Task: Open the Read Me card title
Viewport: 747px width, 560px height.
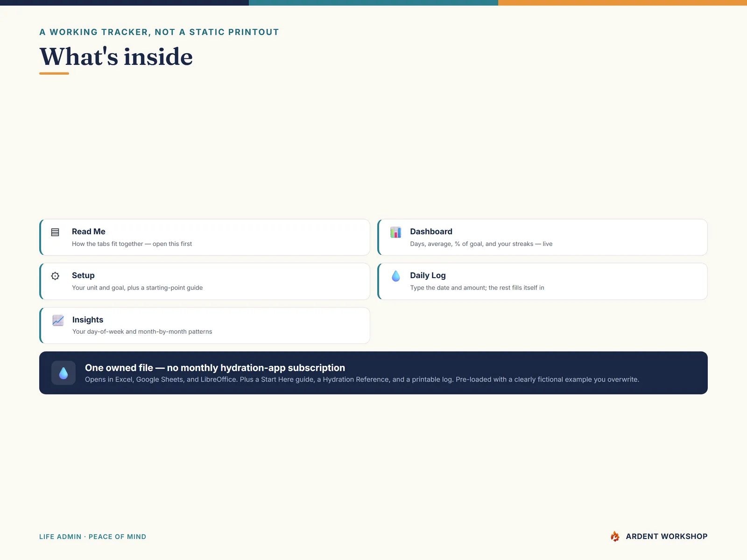Action: pyautogui.click(x=89, y=231)
